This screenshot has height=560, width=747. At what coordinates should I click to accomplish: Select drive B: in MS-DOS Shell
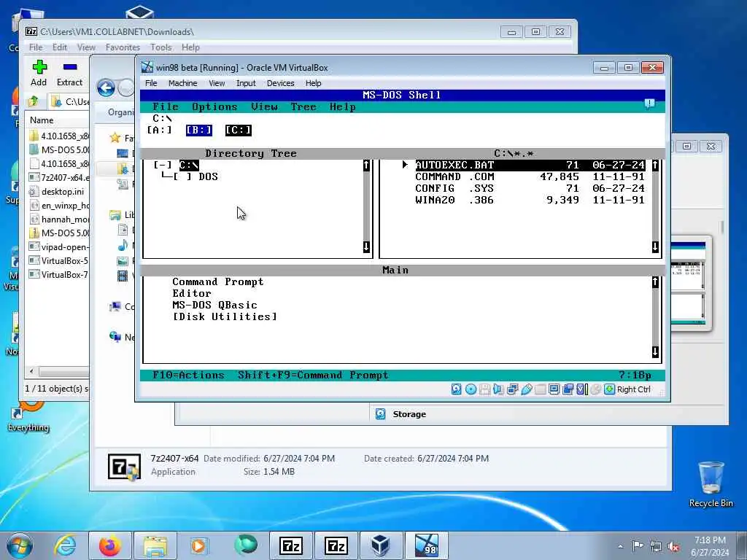(199, 130)
